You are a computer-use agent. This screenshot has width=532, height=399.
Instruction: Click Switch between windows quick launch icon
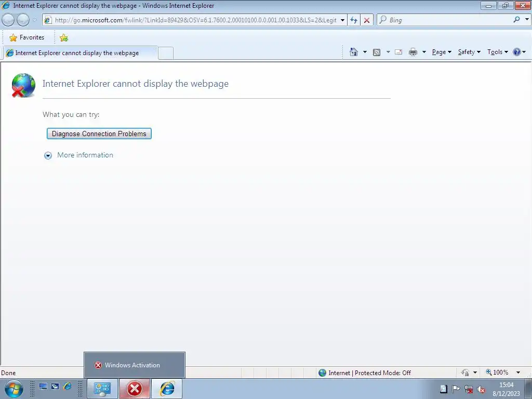tap(55, 386)
